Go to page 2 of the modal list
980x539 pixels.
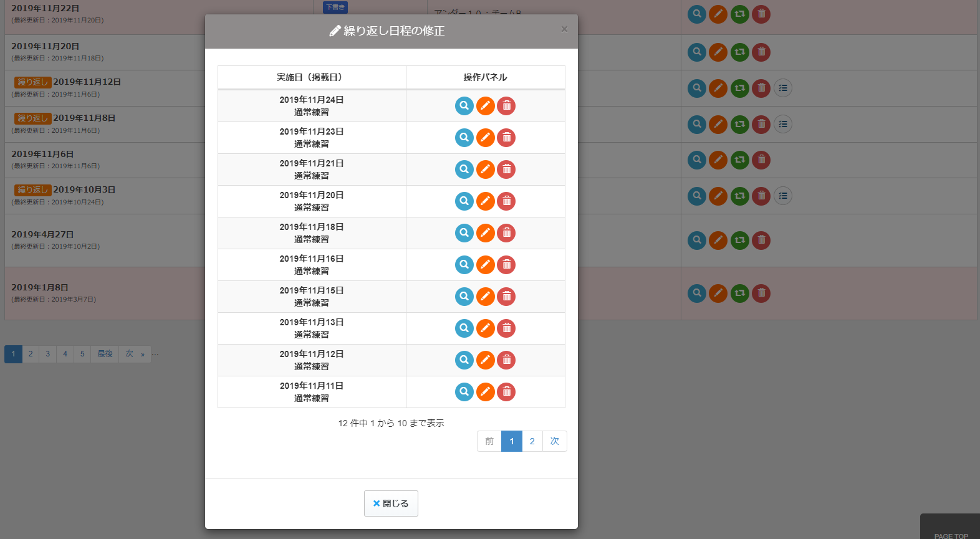point(532,441)
